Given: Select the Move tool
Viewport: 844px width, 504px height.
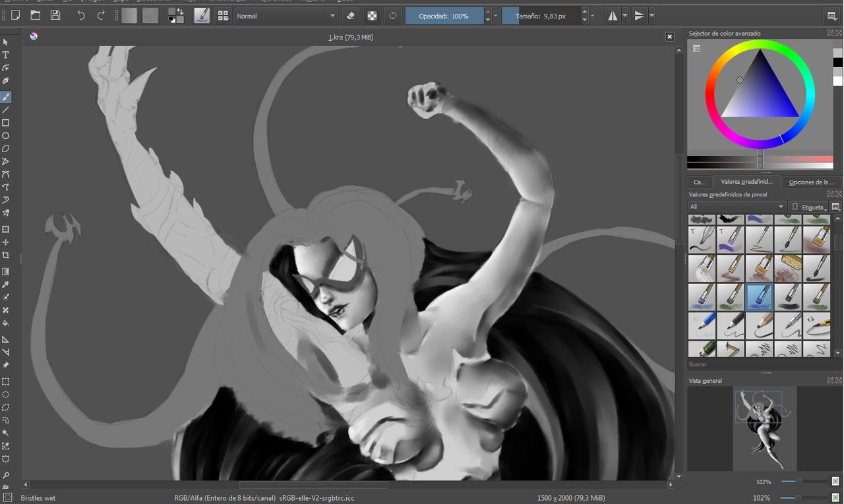Looking at the screenshot, I should pos(6,242).
